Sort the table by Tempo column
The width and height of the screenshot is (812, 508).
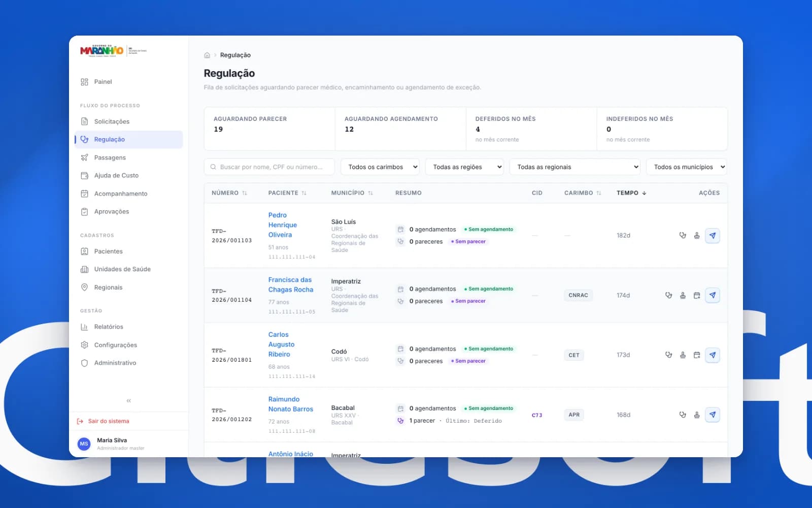click(631, 193)
